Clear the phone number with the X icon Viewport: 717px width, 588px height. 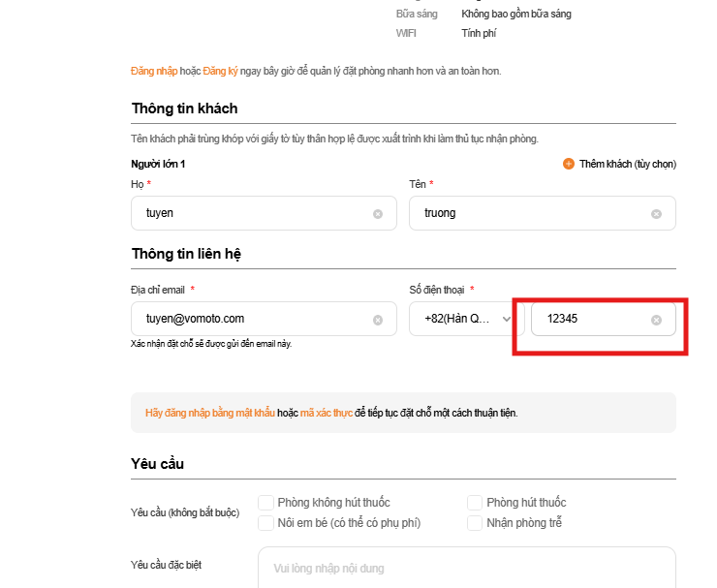pyautogui.click(x=656, y=320)
